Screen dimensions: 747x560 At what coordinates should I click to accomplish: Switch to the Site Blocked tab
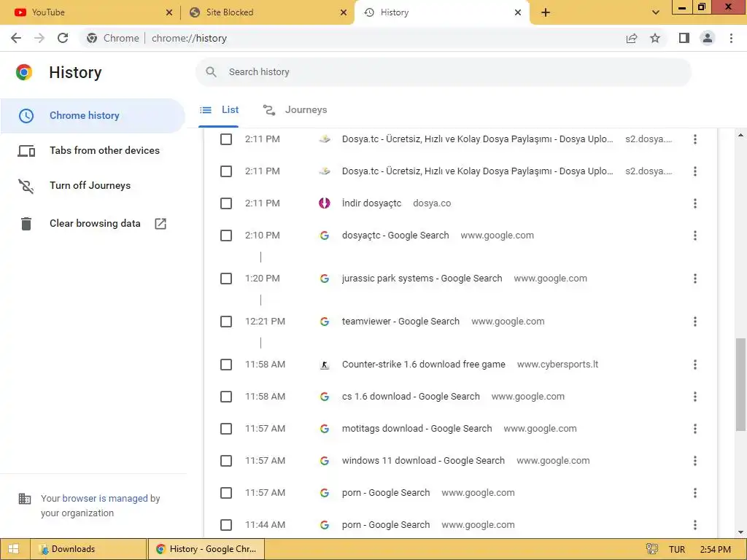coord(267,12)
